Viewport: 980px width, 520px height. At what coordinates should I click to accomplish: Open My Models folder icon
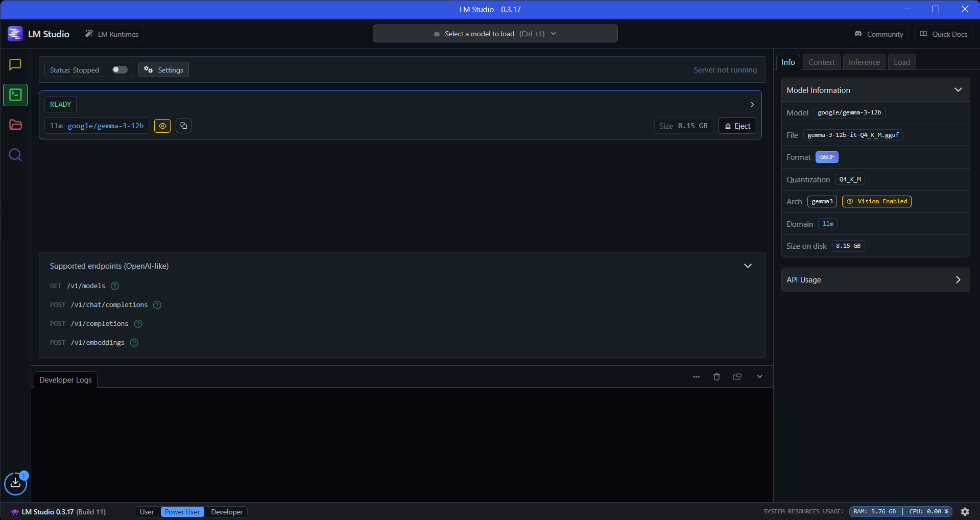click(x=15, y=125)
